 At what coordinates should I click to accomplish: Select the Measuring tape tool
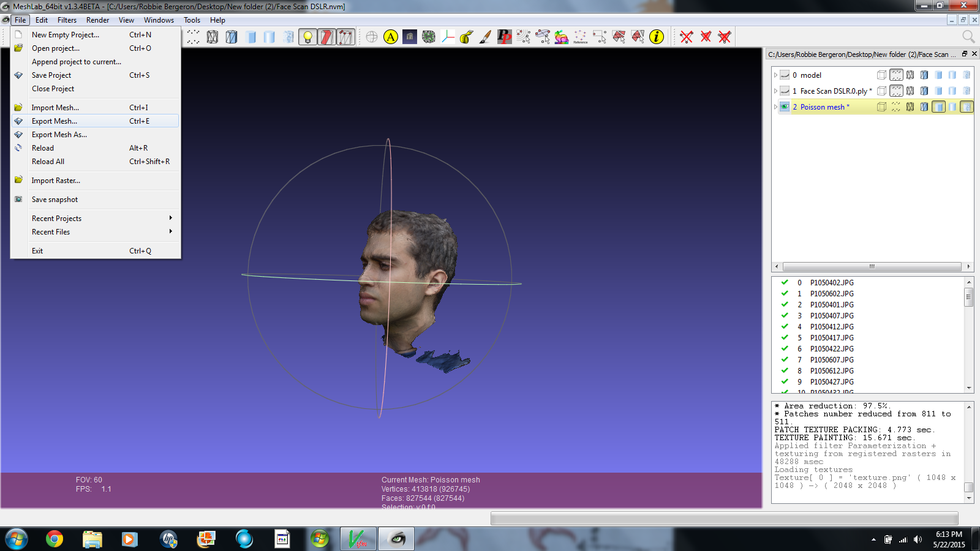[466, 37]
